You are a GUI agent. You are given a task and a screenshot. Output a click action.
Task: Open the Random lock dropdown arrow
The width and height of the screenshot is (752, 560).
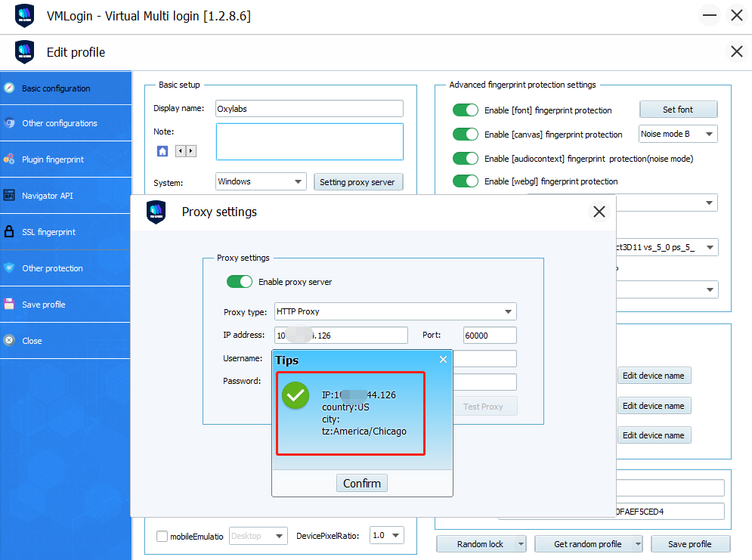[521, 544]
